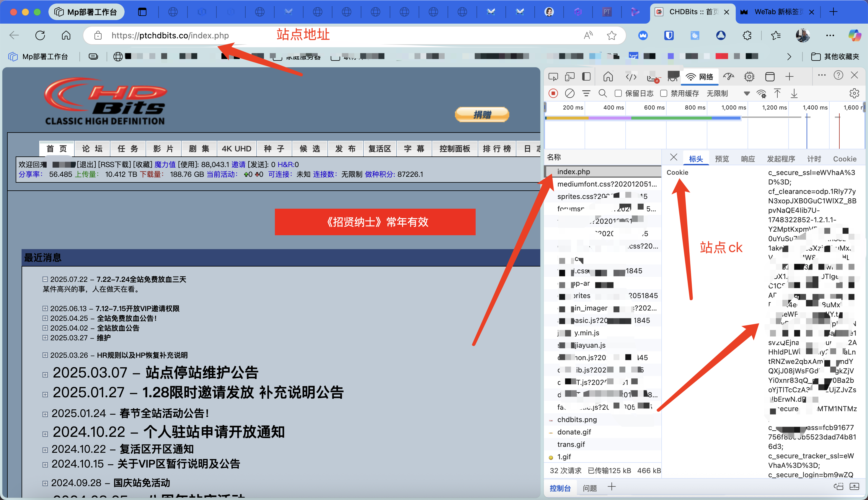This screenshot has height=500, width=868.
Task: Open the DevTools help question-mark icon
Action: click(x=838, y=75)
